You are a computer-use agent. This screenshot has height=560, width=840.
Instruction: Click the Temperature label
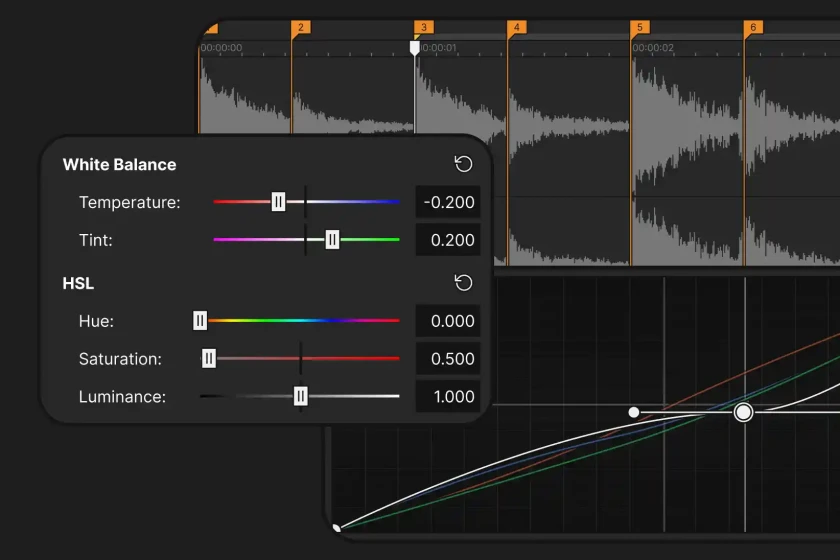pyautogui.click(x=130, y=203)
